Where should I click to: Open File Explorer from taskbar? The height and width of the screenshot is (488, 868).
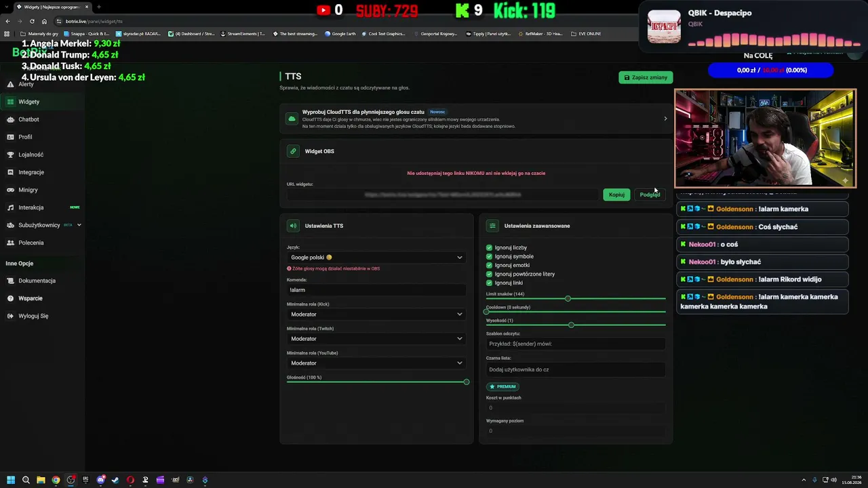click(41, 480)
